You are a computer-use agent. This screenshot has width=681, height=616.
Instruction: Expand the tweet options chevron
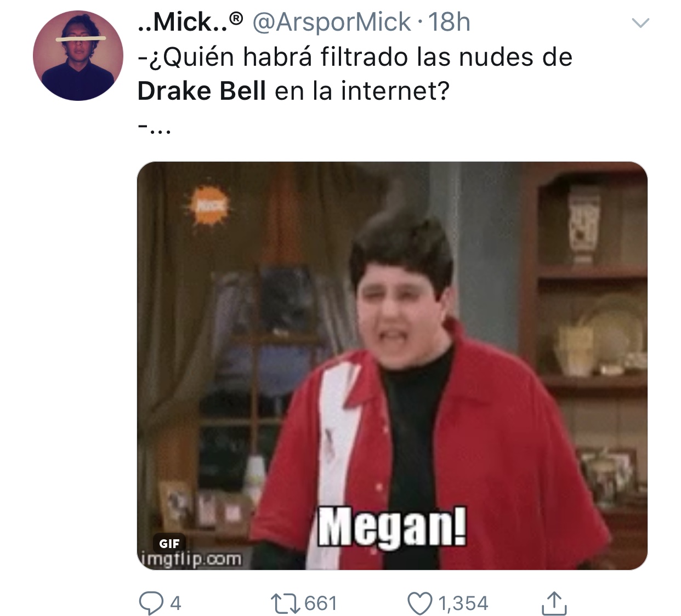coord(640,23)
